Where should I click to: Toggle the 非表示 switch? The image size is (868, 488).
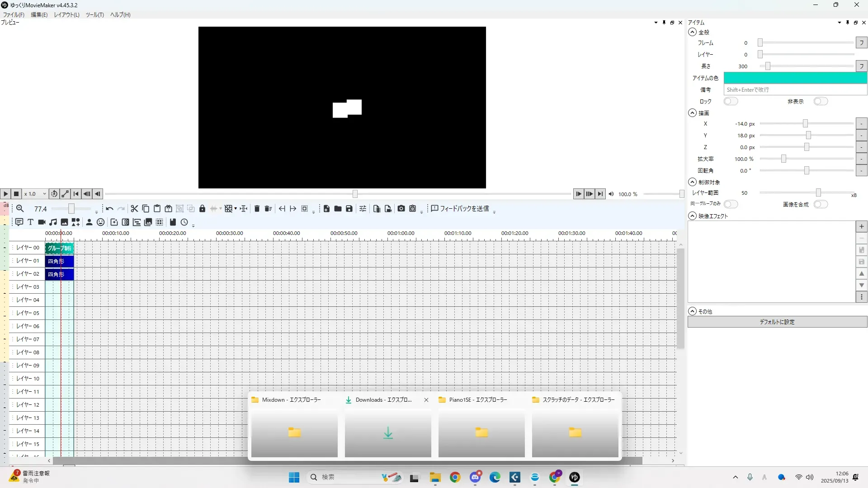click(821, 102)
